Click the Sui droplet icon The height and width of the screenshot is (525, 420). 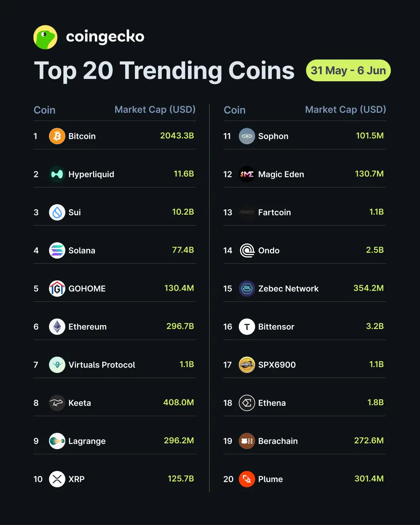(x=57, y=212)
